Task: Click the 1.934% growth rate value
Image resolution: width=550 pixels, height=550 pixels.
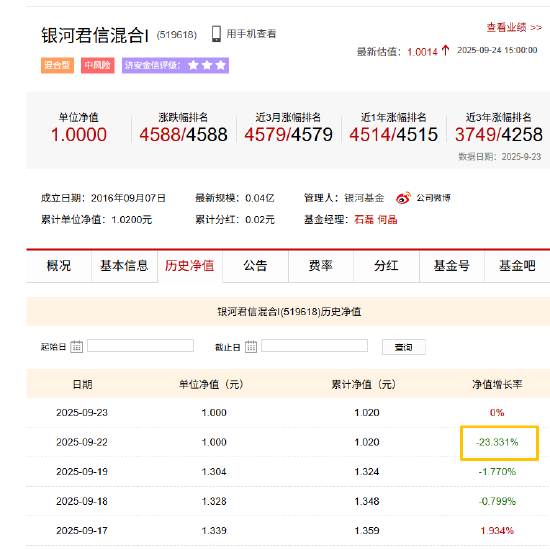Action: click(497, 531)
